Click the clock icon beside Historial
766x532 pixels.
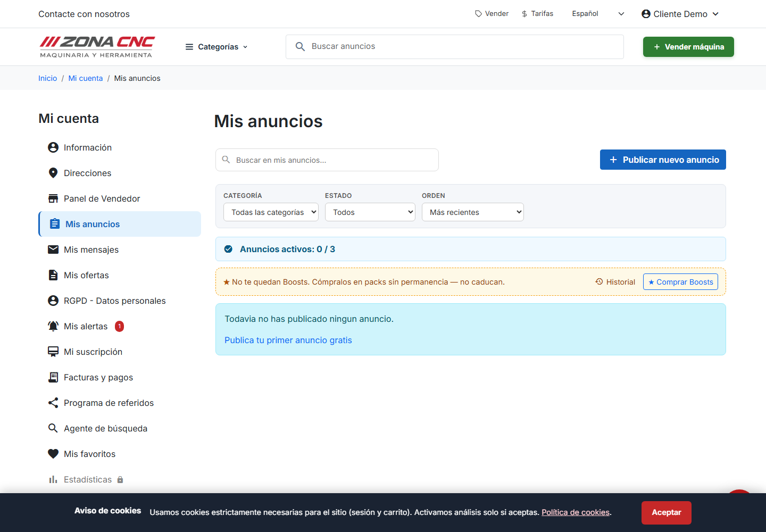click(x=599, y=281)
